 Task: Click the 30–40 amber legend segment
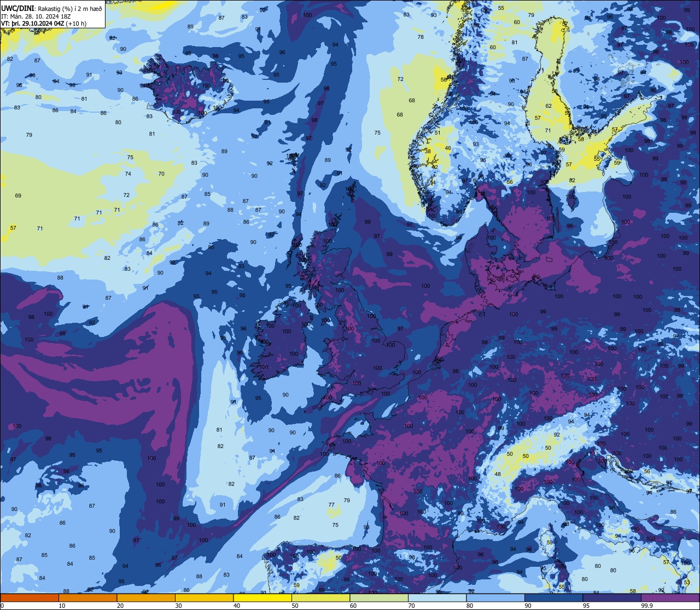[x=204, y=597]
